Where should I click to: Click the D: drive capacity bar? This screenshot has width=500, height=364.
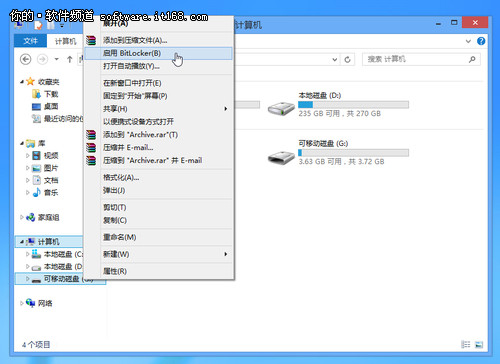coord(353,105)
